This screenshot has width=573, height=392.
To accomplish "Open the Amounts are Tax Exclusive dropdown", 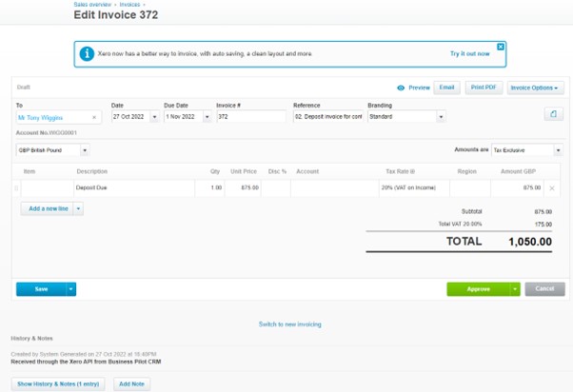I will point(557,150).
